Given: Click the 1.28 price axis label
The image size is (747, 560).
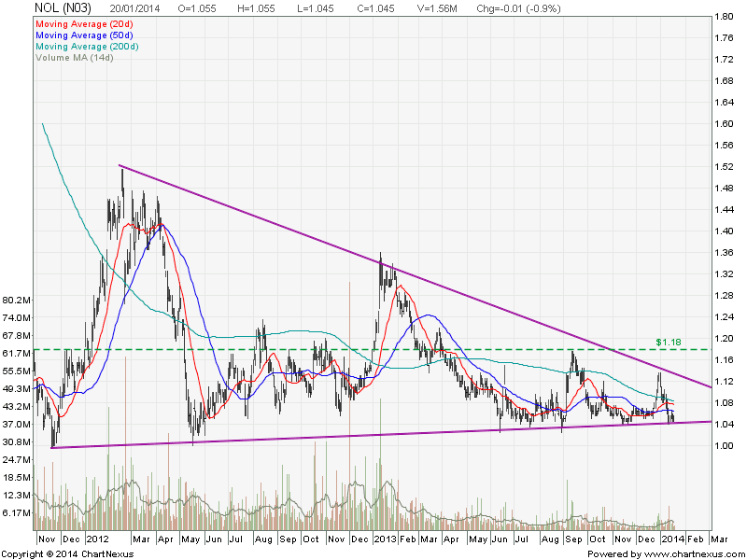Looking at the screenshot, I should (x=725, y=295).
